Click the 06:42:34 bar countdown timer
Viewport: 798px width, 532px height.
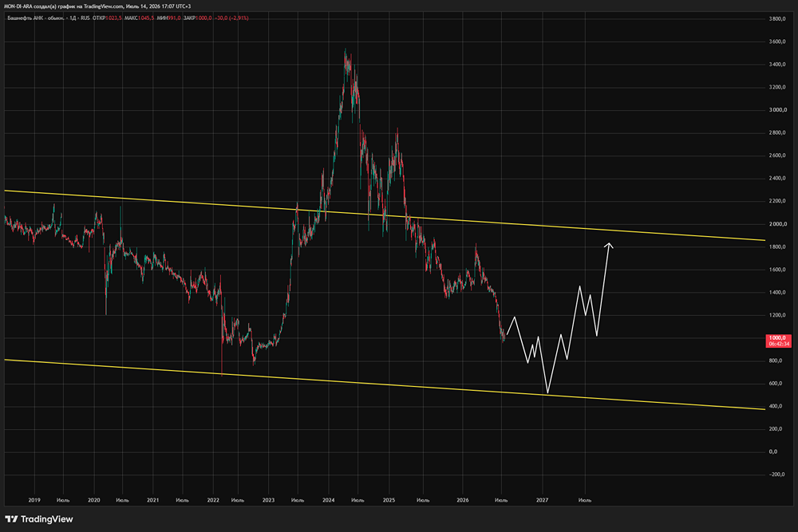[x=779, y=345]
